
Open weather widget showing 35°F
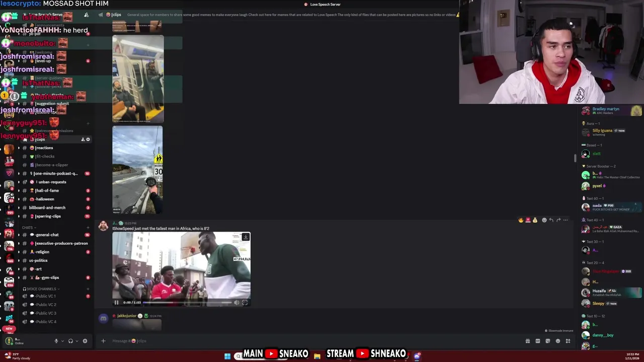[x=18, y=356]
